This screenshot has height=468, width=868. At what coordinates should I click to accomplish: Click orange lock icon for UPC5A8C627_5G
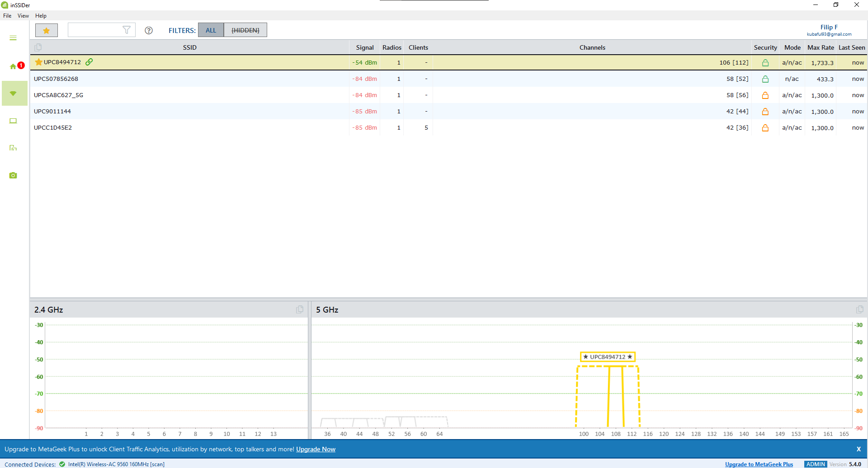pos(765,95)
